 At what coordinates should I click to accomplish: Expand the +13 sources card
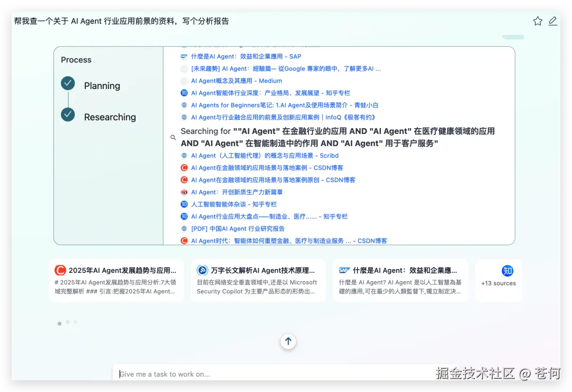tap(498, 280)
